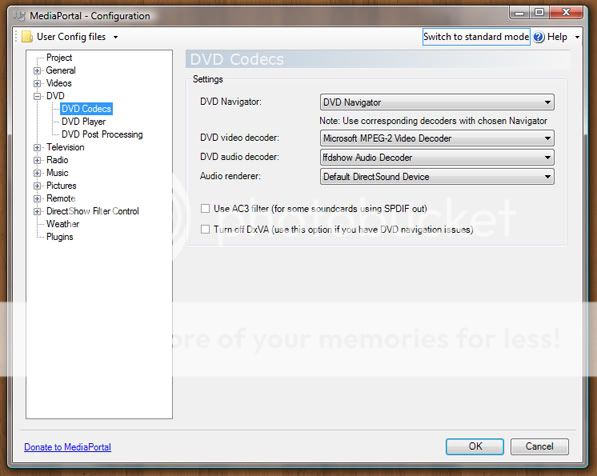597x476 pixels.
Task: Select the Pictures label in tree
Action: (61, 185)
